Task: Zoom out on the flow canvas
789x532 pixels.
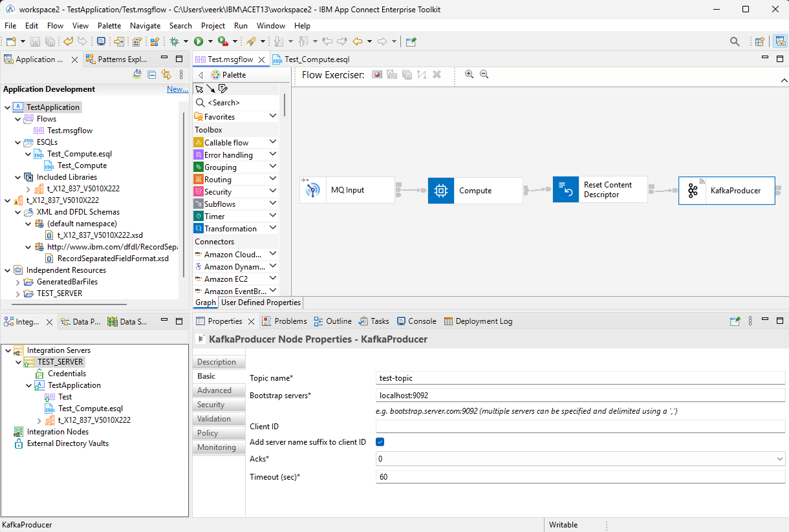Action: pyautogui.click(x=484, y=75)
